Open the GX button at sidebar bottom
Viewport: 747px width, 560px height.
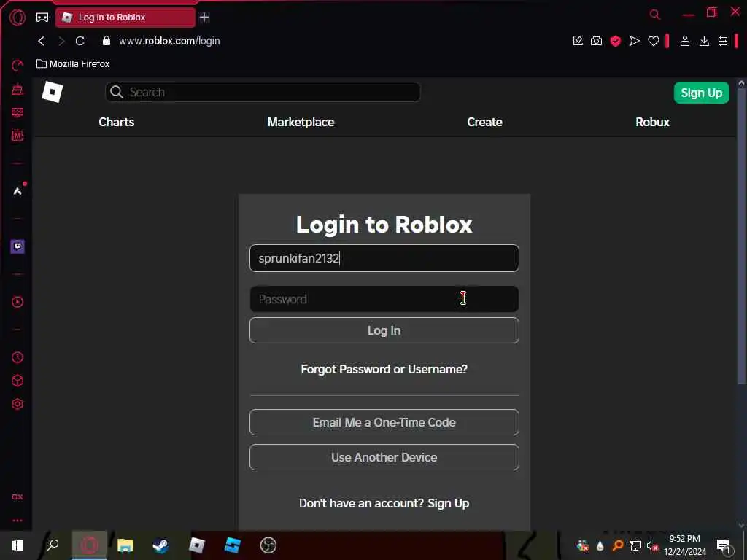point(18,497)
